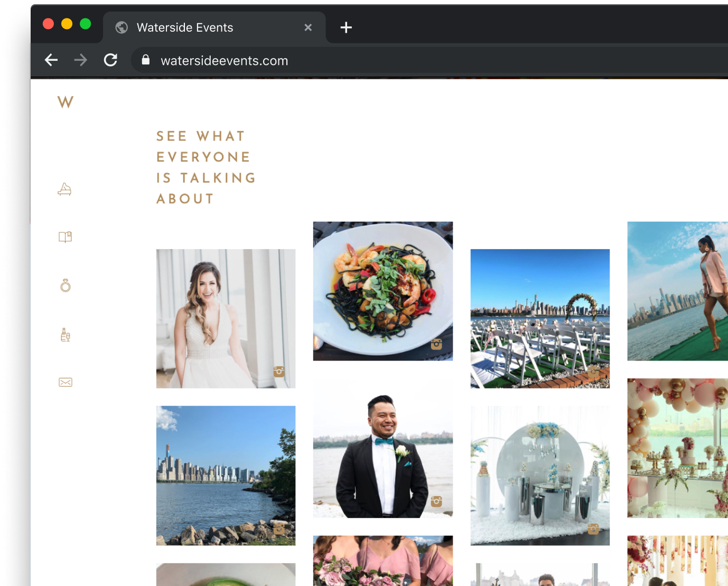Click the green fullscreen window button
The image size is (728, 586).
click(x=85, y=24)
